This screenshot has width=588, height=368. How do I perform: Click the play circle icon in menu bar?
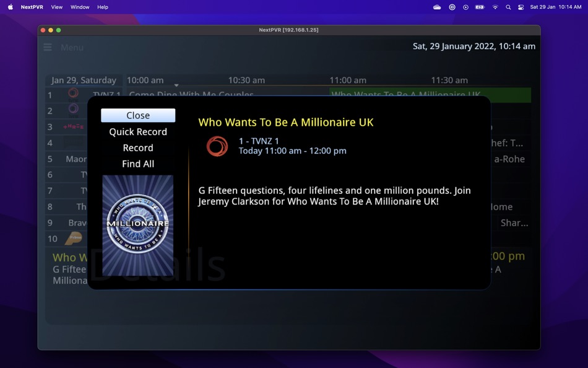click(x=465, y=7)
